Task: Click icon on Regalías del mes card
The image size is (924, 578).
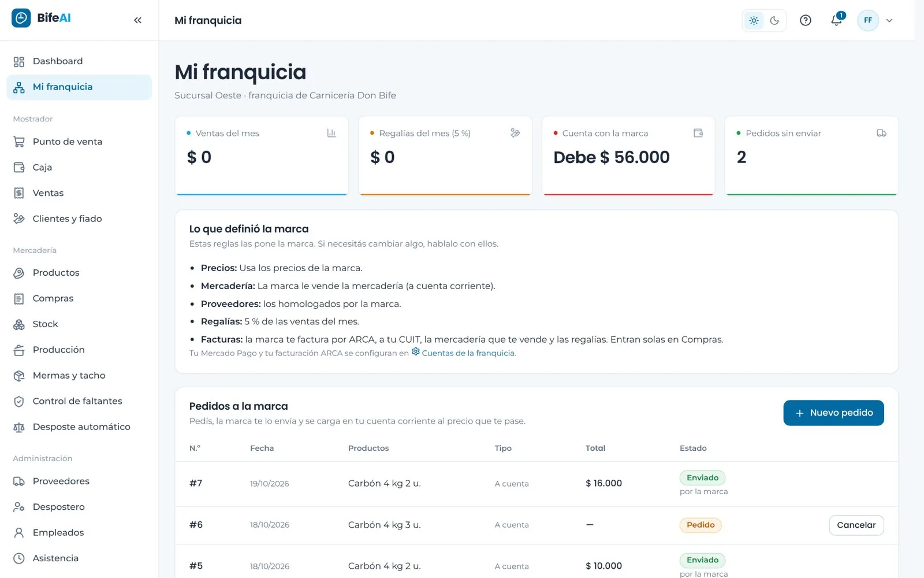Action: (515, 133)
